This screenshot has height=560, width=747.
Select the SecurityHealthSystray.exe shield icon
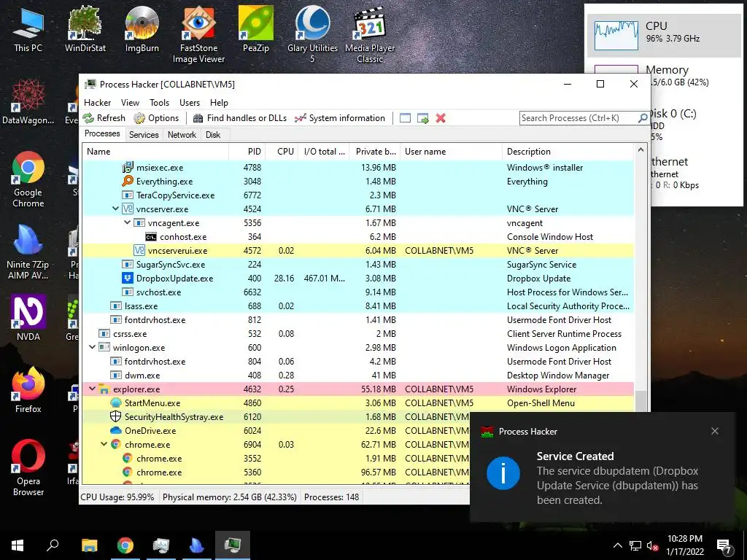pos(116,416)
